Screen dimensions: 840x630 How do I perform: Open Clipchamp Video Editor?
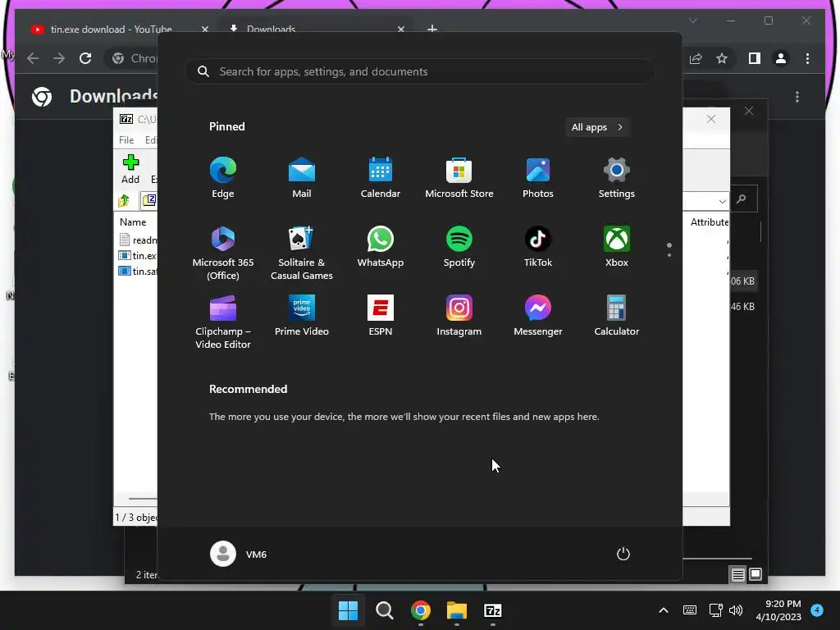[x=223, y=322]
